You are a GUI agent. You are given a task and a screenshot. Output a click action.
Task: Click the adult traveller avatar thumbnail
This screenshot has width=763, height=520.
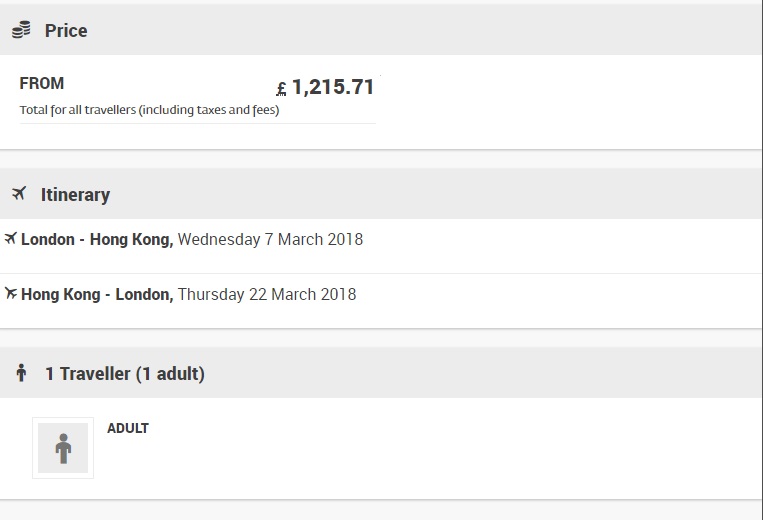click(63, 448)
